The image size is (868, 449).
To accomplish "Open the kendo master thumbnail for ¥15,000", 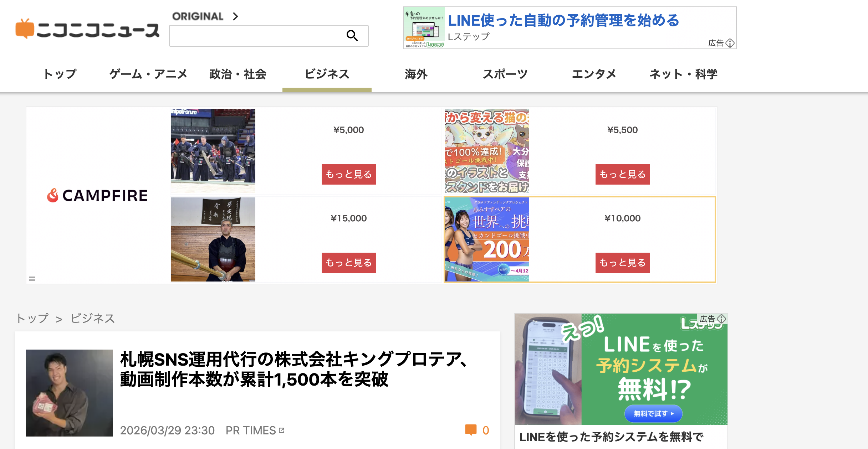I will pyautogui.click(x=213, y=239).
